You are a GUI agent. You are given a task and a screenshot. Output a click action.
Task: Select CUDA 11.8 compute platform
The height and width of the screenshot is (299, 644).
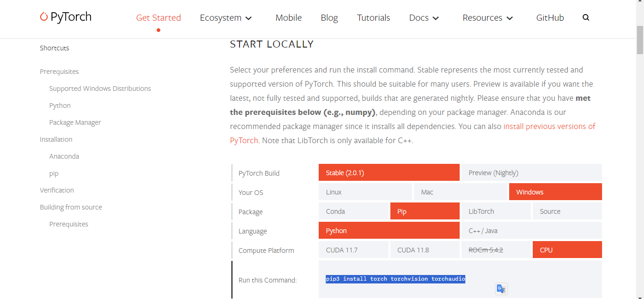(425, 250)
